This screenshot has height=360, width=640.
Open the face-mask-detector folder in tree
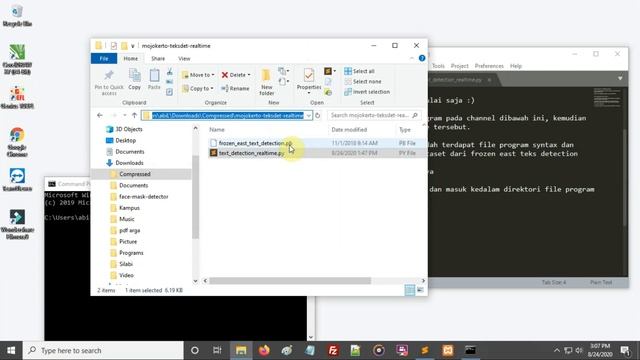(143, 197)
